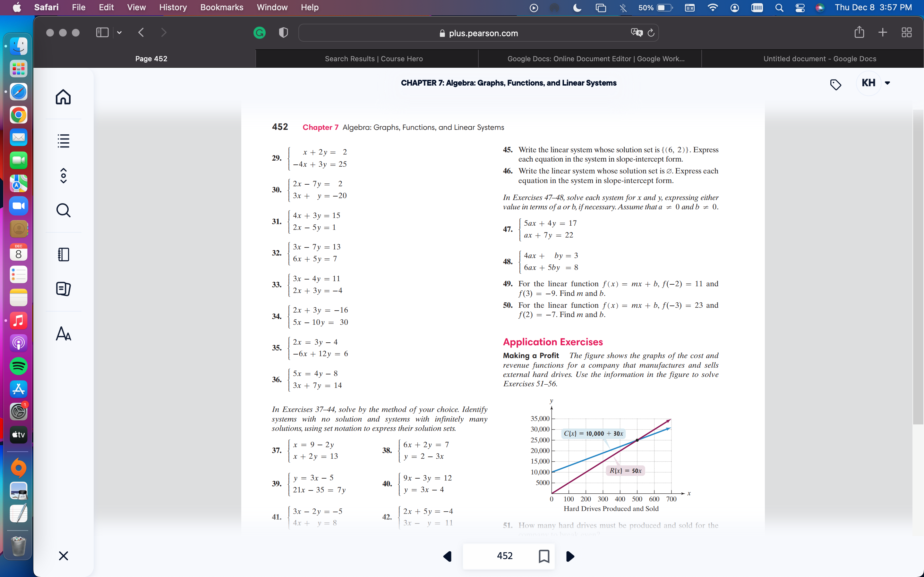This screenshot has width=924, height=577.
Task: Toggle the Safari sidebar
Action: click(102, 32)
